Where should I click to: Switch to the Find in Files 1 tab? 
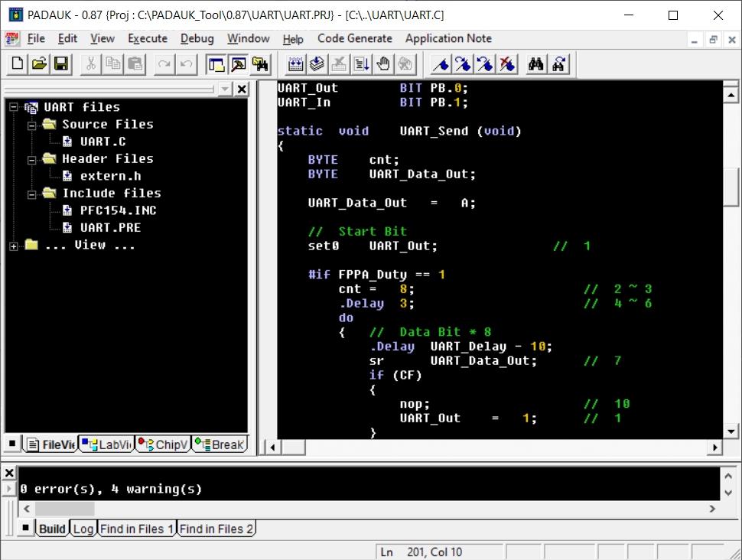coord(137,529)
